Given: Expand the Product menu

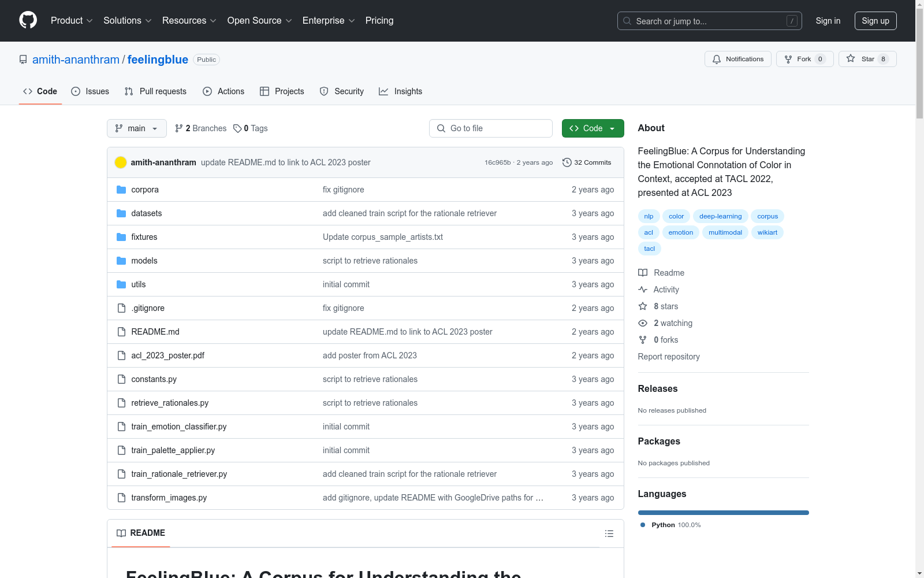Looking at the screenshot, I should 72,21.
